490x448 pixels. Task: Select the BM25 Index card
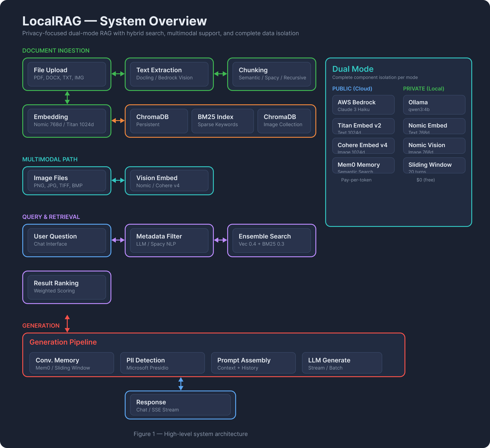[223, 121]
